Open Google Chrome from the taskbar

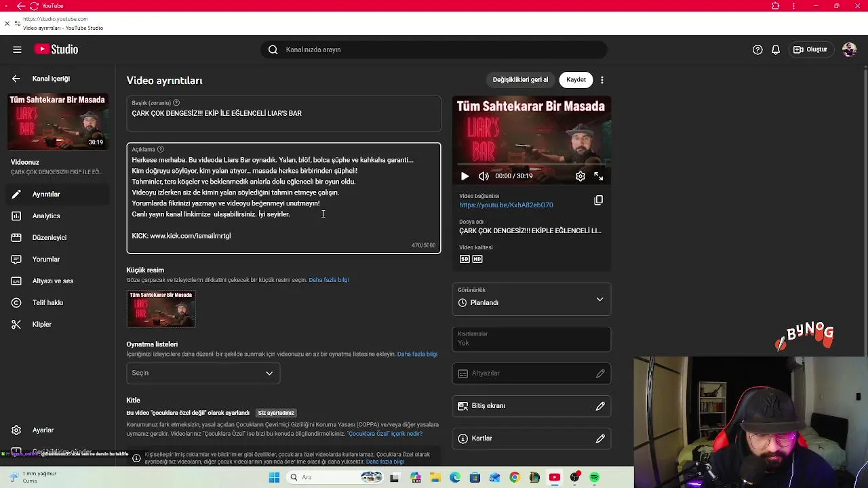(515, 478)
